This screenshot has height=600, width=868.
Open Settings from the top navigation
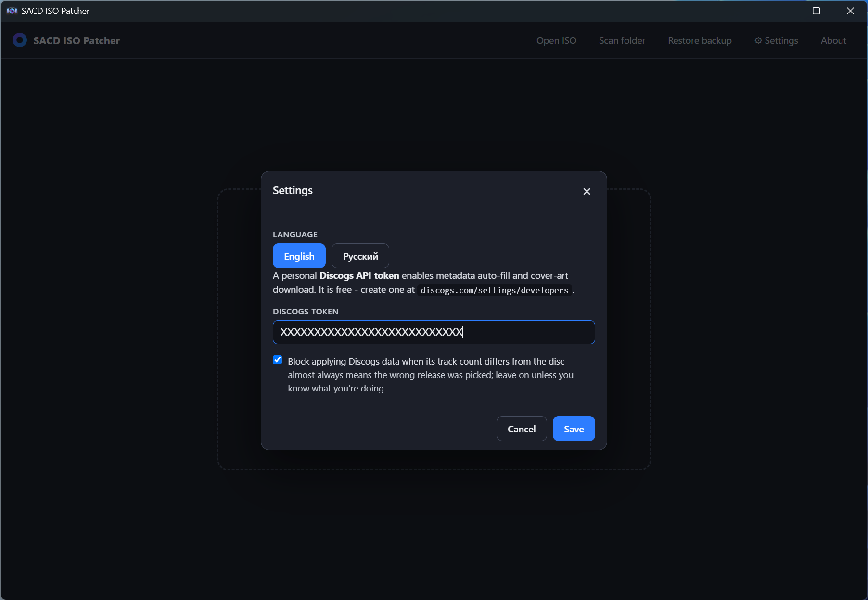[776, 40]
